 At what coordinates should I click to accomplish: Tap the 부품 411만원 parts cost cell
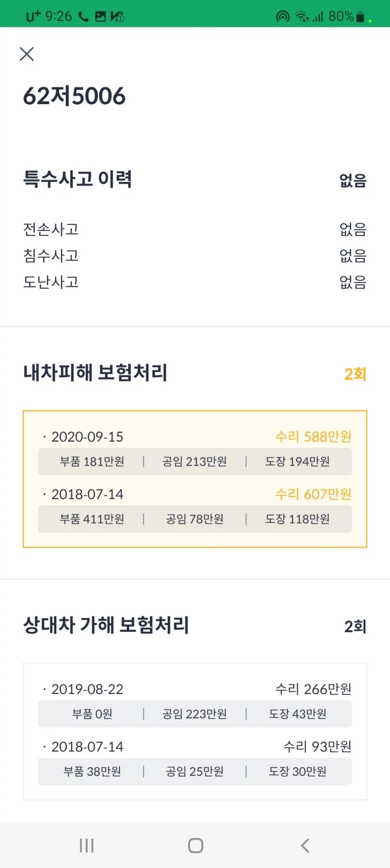coord(92,519)
